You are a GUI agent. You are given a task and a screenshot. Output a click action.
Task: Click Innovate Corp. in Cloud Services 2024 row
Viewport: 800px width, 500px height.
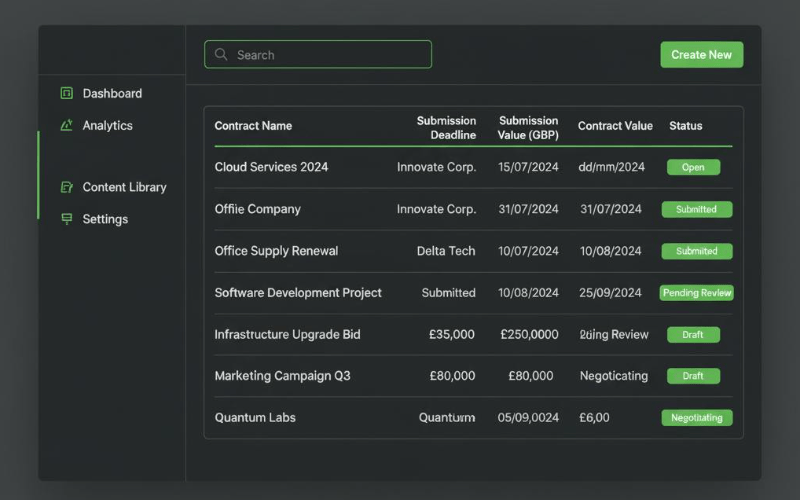(436, 167)
